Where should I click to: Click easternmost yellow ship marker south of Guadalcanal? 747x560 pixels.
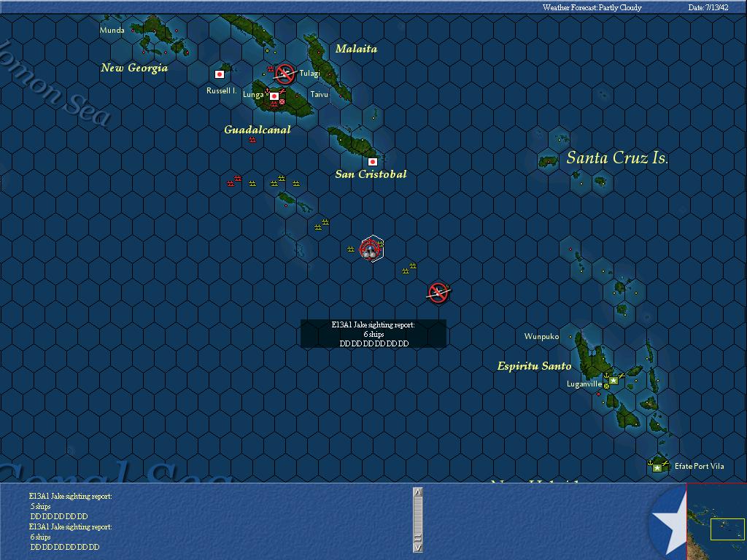296,183
